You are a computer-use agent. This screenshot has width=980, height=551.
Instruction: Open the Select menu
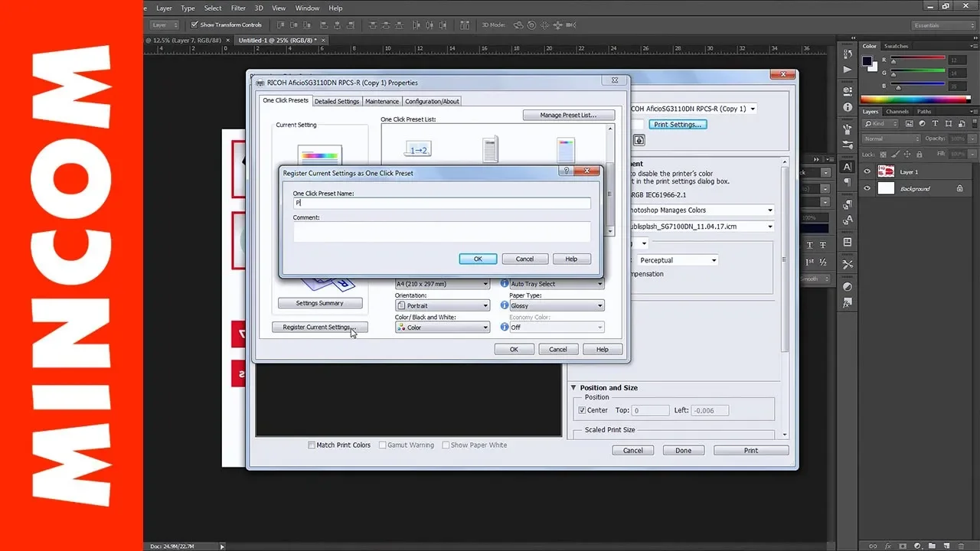[213, 8]
